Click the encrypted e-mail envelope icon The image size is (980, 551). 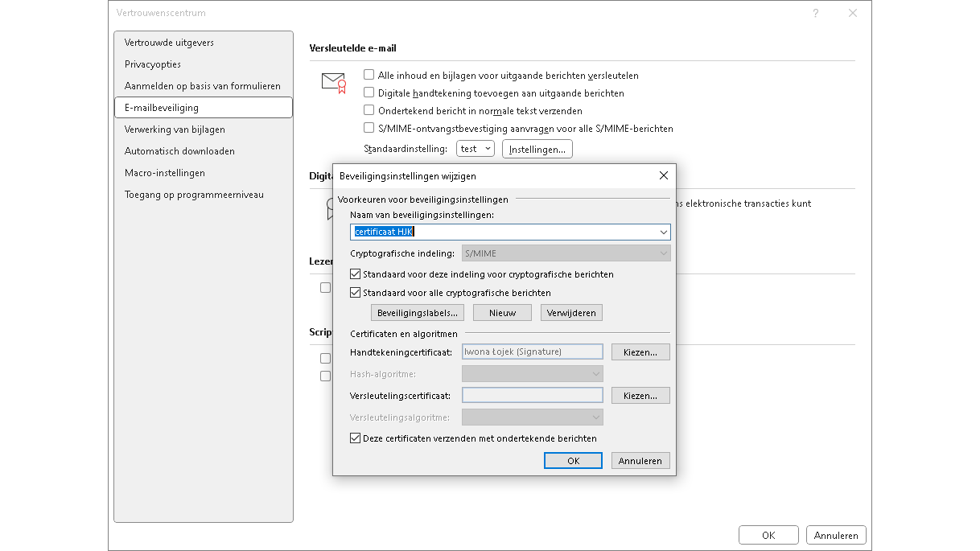click(x=333, y=82)
